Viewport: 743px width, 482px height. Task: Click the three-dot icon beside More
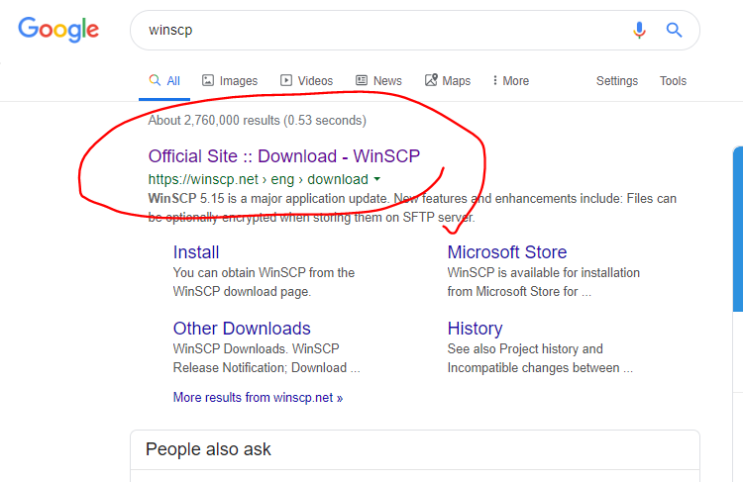[x=495, y=80]
